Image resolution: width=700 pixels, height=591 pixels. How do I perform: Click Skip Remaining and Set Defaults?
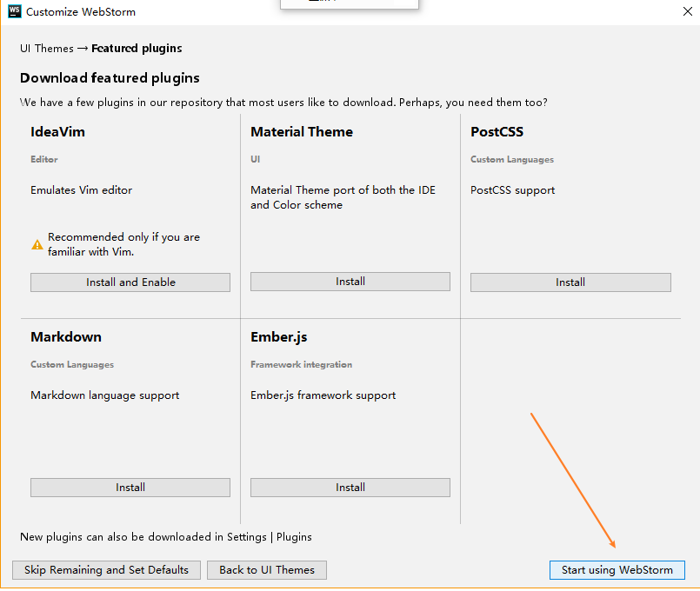(106, 570)
